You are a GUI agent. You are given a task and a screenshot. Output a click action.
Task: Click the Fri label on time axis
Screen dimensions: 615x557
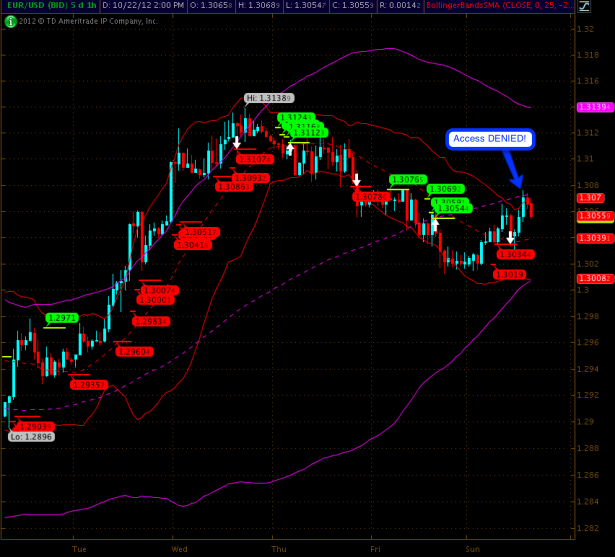click(376, 549)
